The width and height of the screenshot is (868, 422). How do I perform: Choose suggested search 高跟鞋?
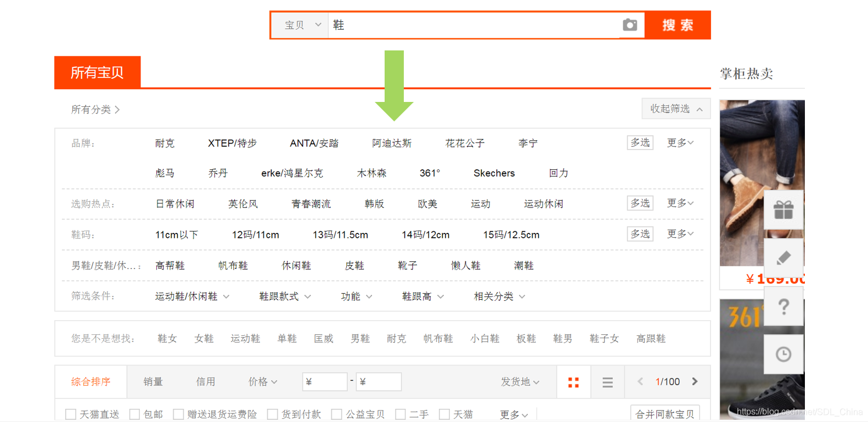[651, 339]
